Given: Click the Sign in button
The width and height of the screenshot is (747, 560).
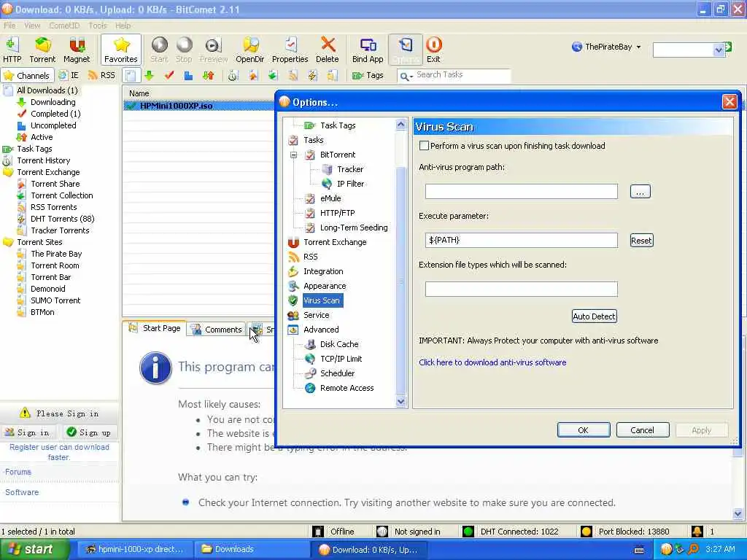Looking at the screenshot, I should click(28, 432).
